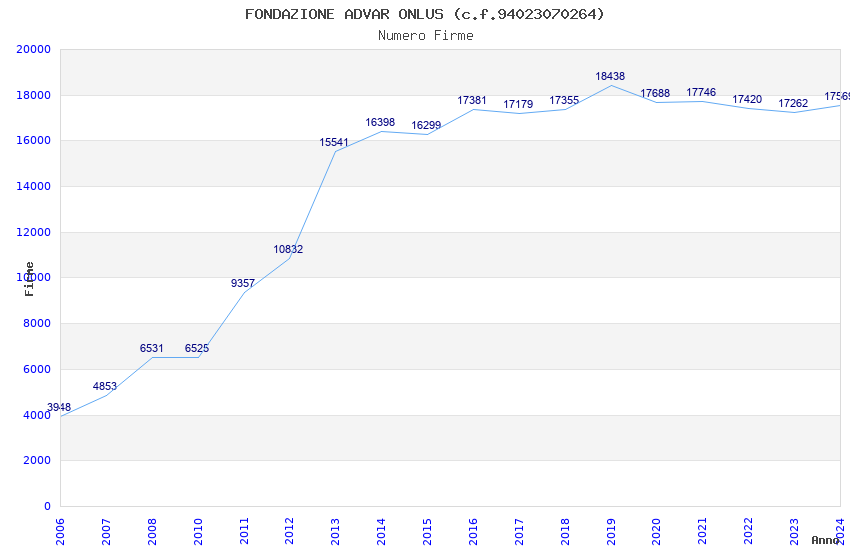The width and height of the screenshot is (850, 550).
Task: Click the x-axis year 2022
Action: pyautogui.click(x=749, y=532)
